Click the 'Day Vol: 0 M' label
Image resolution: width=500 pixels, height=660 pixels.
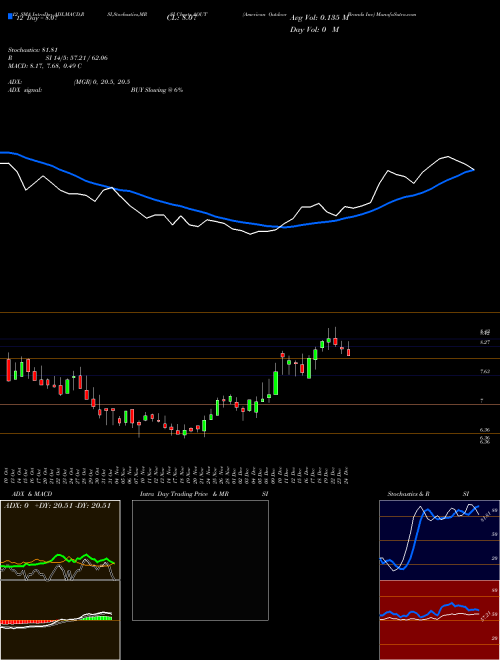314,30
